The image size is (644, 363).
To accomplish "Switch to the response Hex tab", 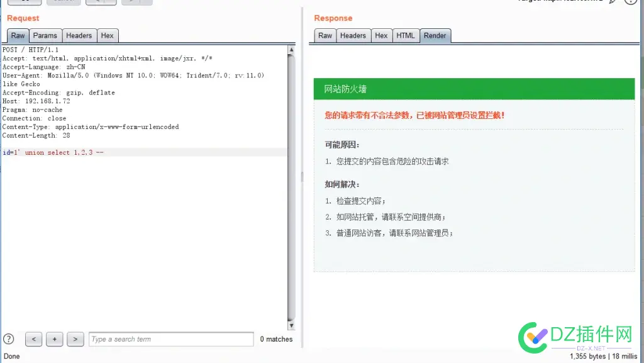I will pos(381,35).
